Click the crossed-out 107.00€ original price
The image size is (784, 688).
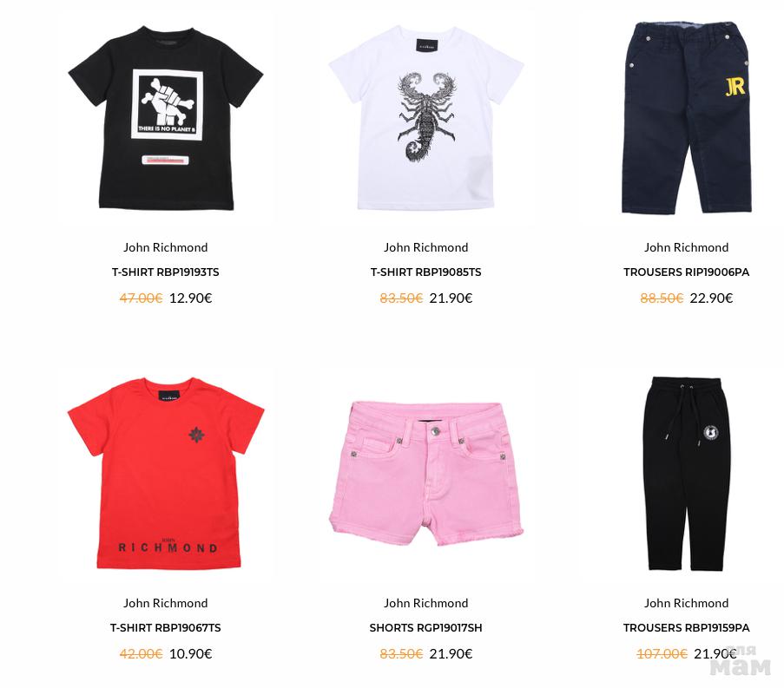(x=662, y=654)
